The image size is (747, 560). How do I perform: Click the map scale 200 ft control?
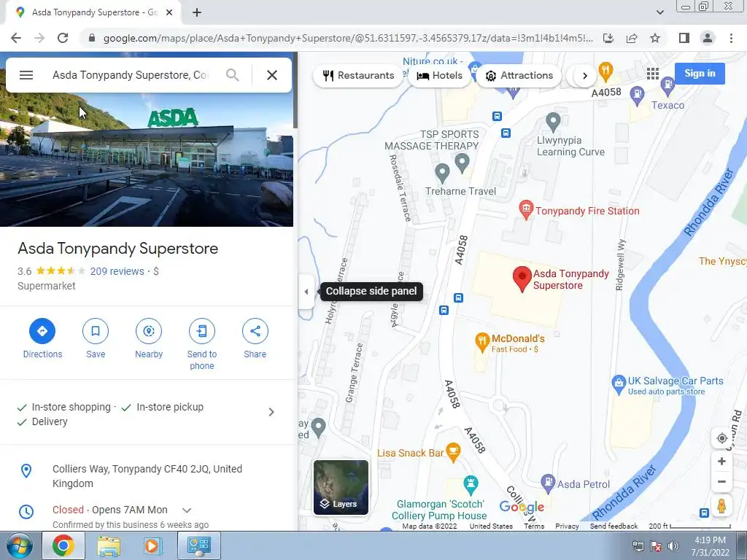coord(689,526)
